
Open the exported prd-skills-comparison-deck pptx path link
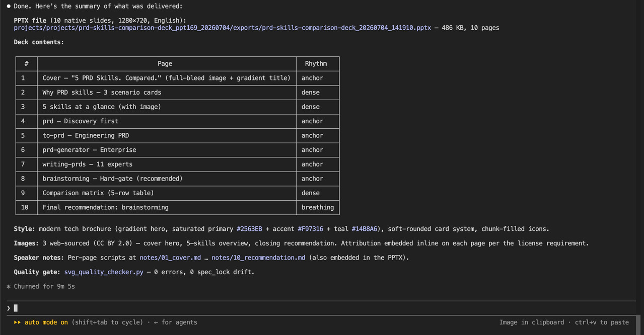223,28
